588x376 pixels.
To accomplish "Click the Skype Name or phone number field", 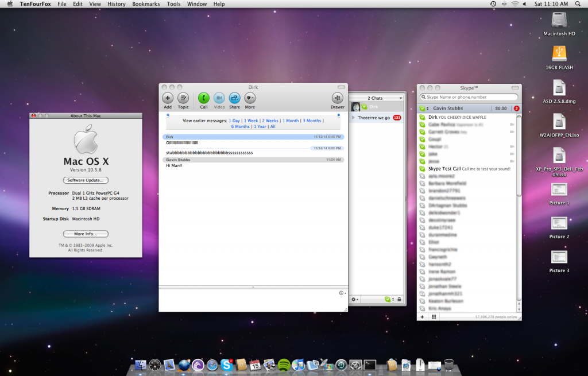I will [469, 97].
